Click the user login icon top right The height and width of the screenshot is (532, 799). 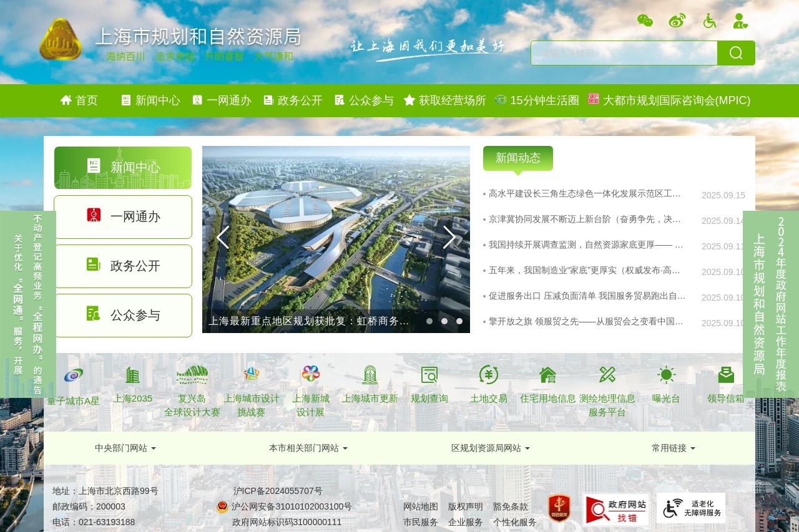coord(740,21)
